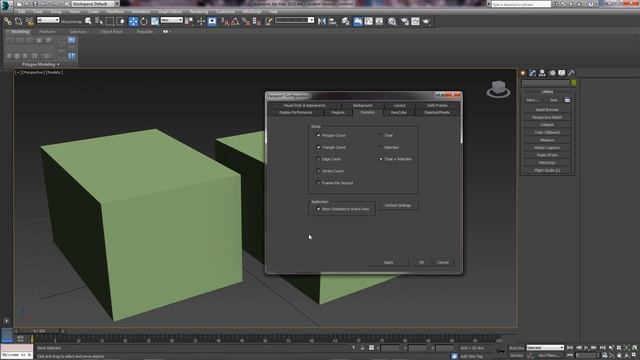Click the Asset Browser utility button
This screenshot has width=640, height=360.
pyautogui.click(x=547, y=110)
